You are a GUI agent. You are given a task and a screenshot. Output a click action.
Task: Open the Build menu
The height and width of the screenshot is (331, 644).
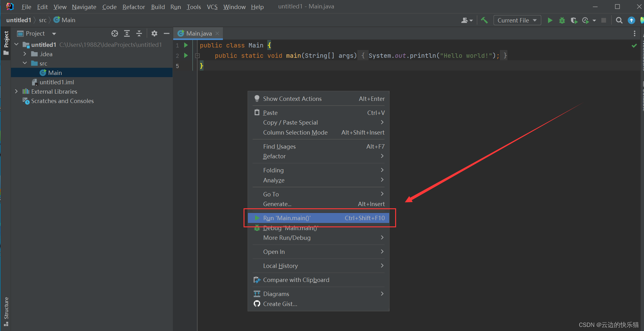coord(158,7)
